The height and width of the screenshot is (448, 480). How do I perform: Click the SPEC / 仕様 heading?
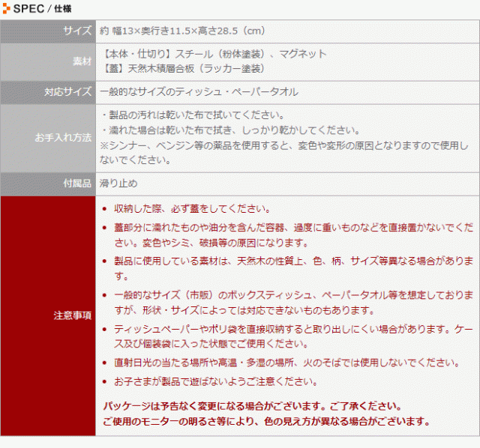[37, 9]
